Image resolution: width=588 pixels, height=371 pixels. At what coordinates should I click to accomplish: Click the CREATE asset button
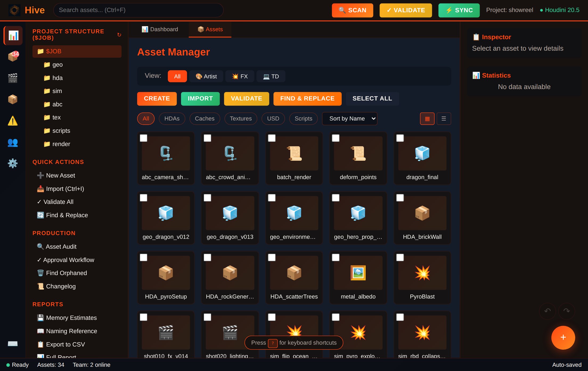pos(157,99)
